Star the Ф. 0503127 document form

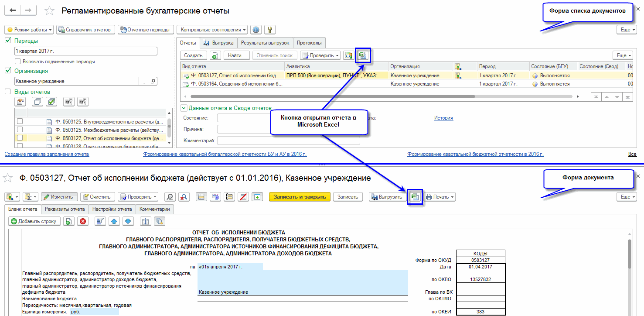(7, 178)
